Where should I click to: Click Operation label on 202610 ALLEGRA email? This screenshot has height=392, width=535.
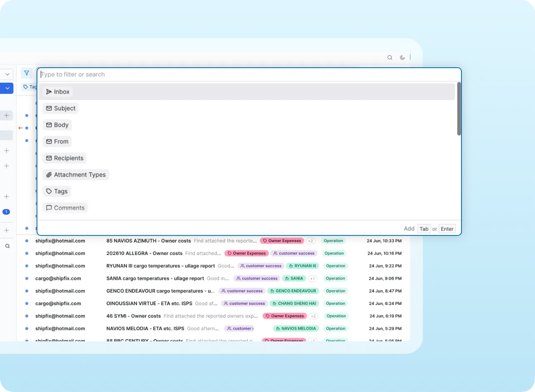click(334, 253)
